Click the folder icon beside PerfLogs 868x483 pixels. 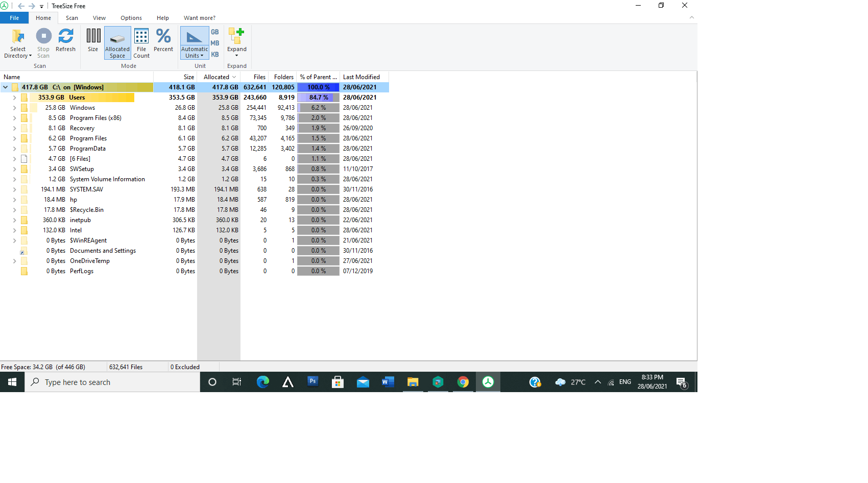tap(24, 271)
